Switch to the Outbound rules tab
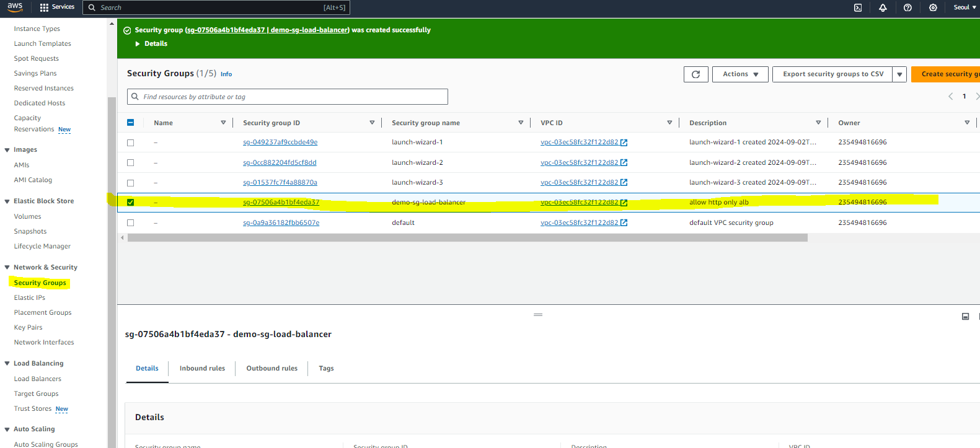This screenshot has width=980, height=448. 271,368
